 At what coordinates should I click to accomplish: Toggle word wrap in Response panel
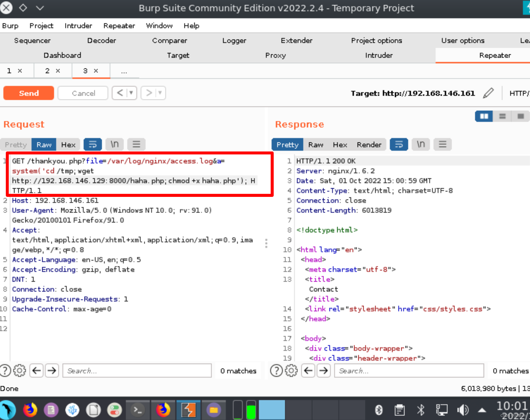point(399,145)
